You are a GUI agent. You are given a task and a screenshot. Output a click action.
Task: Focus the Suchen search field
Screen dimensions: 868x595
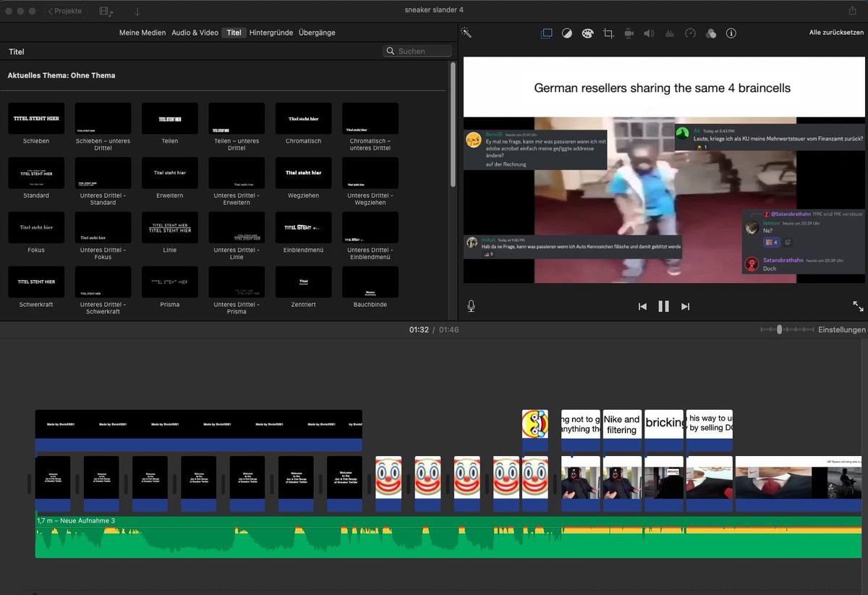(417, 51)
